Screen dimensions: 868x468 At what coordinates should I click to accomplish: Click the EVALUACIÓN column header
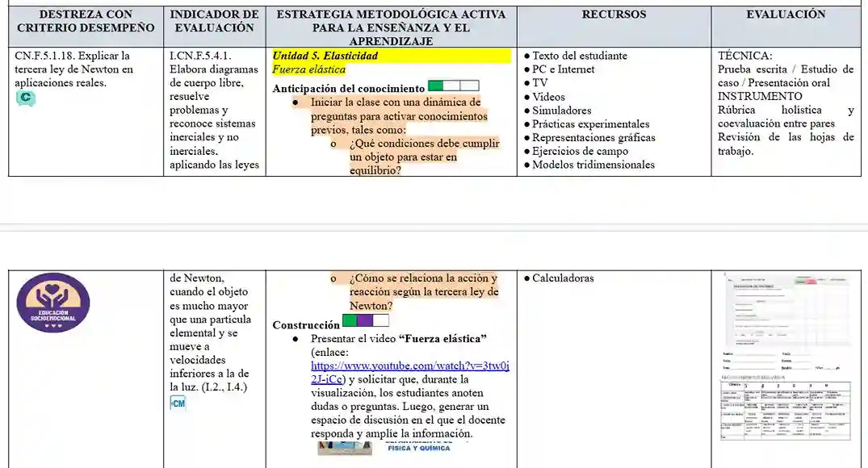[785, 15]
